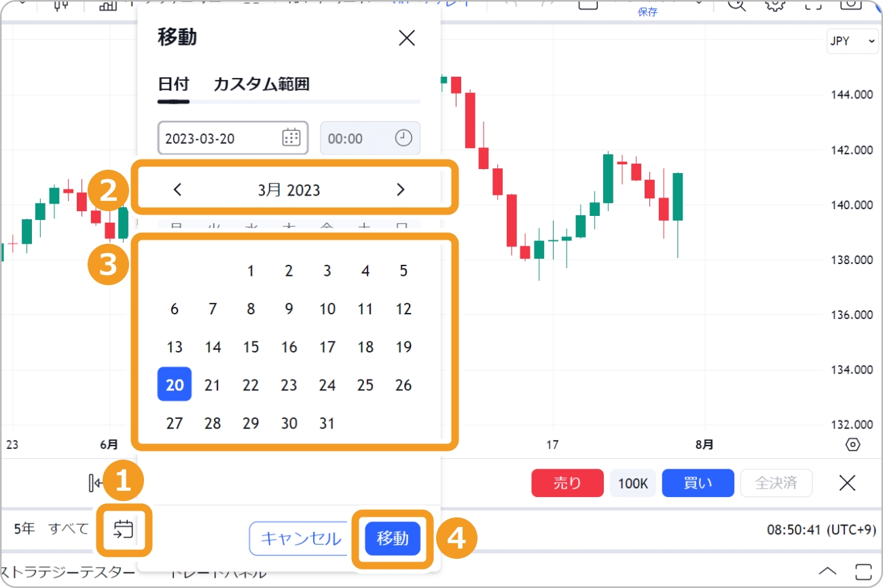883x588 pixels.
Task: Click the month title 3月 2023
Action: pos(289,190)
